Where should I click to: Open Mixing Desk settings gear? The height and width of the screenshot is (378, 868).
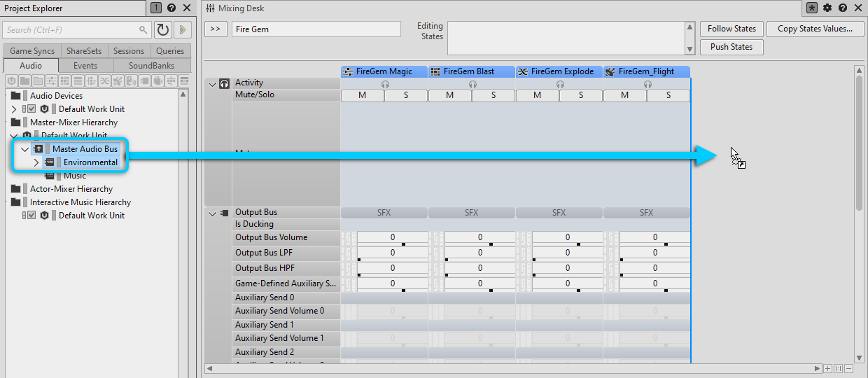(x=827, y=8)
